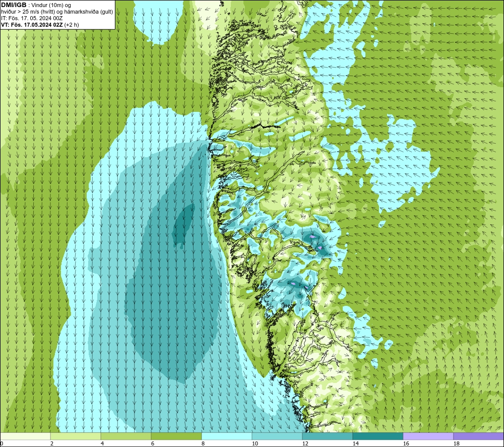Click the legend tick label 16
This screenshot has height=447, width=504.
[x=406, y=444]
